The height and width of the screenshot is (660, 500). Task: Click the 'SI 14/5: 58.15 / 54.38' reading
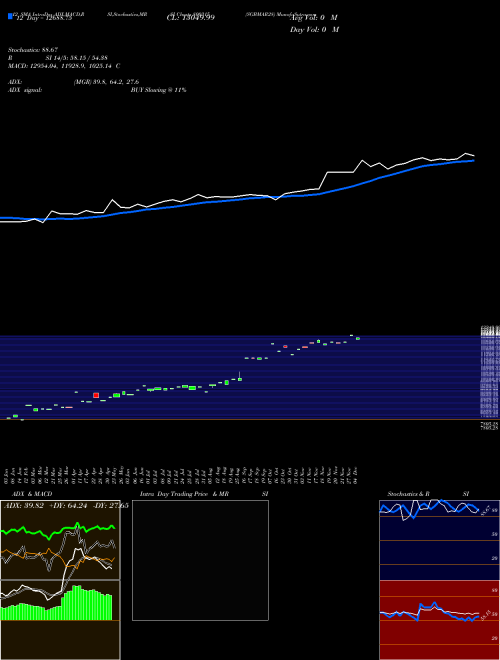point(77,58)
